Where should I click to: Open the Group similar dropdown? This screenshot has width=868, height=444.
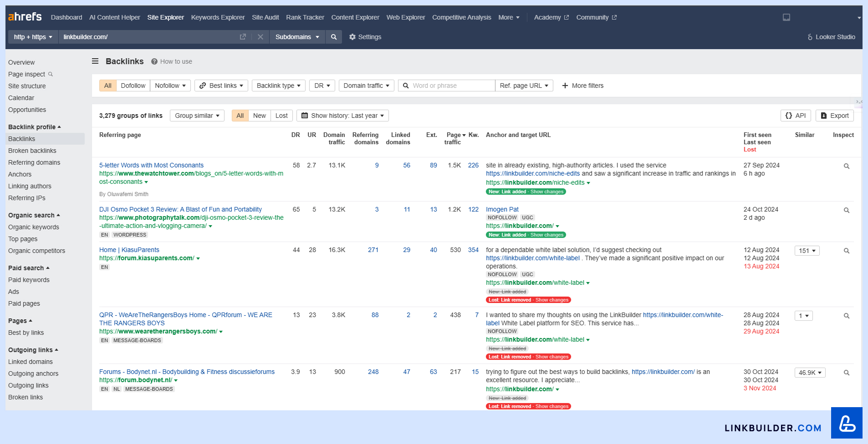(x=197, y=116)
